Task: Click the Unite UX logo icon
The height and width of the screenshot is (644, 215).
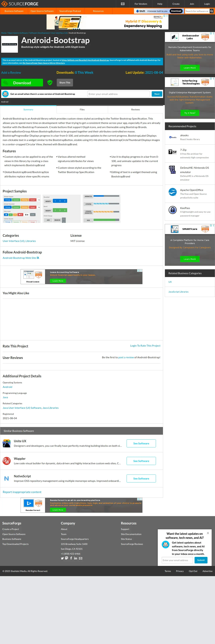Action: coord(7,443)
